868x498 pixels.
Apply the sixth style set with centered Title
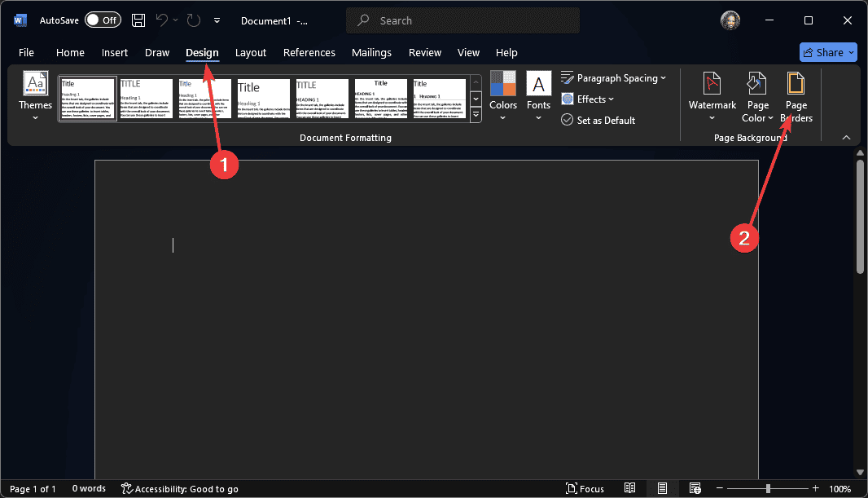381,99
